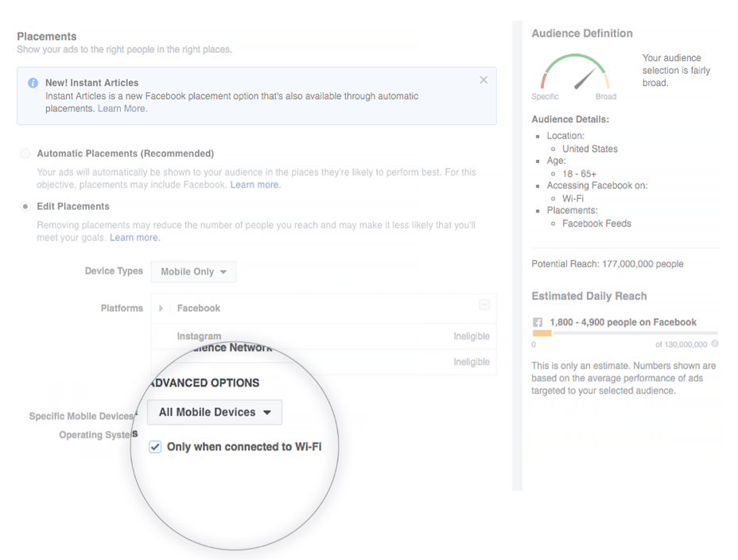Click the Placements section heading
Image resolution: width=738 pixels, height=560 pixels.
[47, 37]
